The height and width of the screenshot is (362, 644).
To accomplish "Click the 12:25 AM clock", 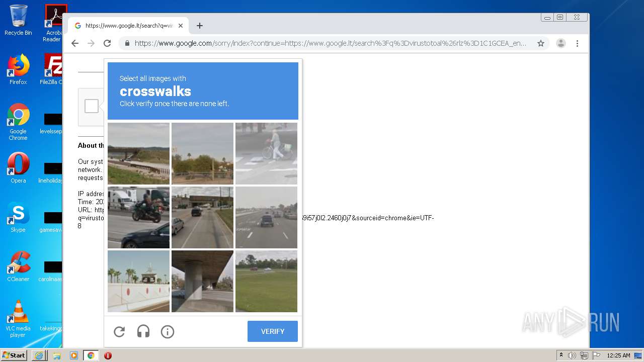I will tap(618, 355).
